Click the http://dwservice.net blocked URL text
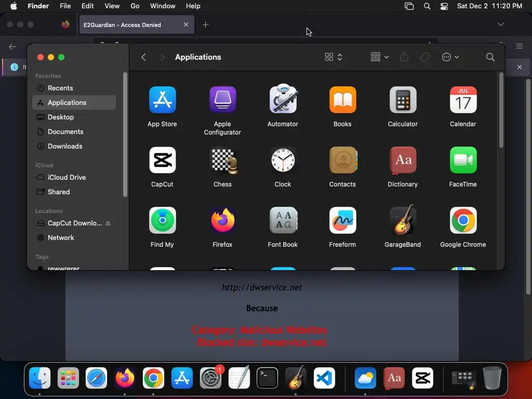This screenshot has height=399, width=532. (x=262, y=287)
